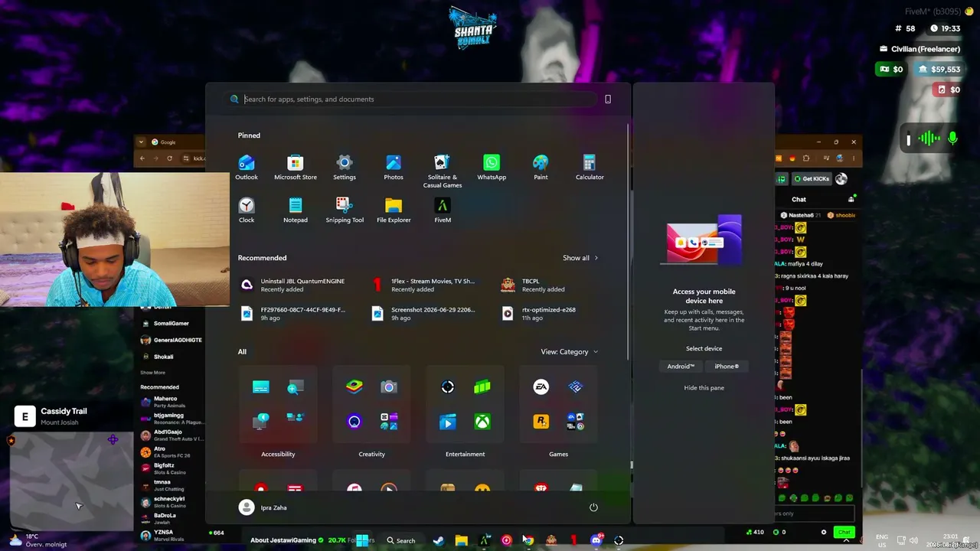The image size is (980, 551).
Task: Open the EA app in Games
Action: coord(541,387)
